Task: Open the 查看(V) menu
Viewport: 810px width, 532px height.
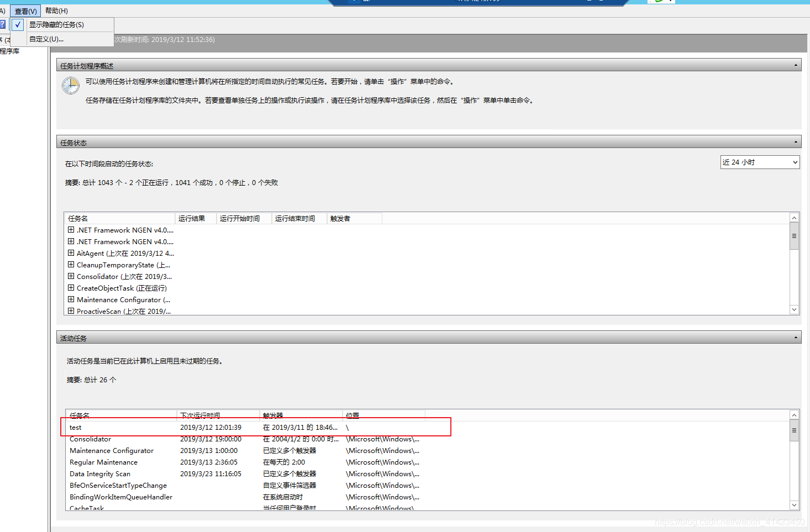Action: 25,11
